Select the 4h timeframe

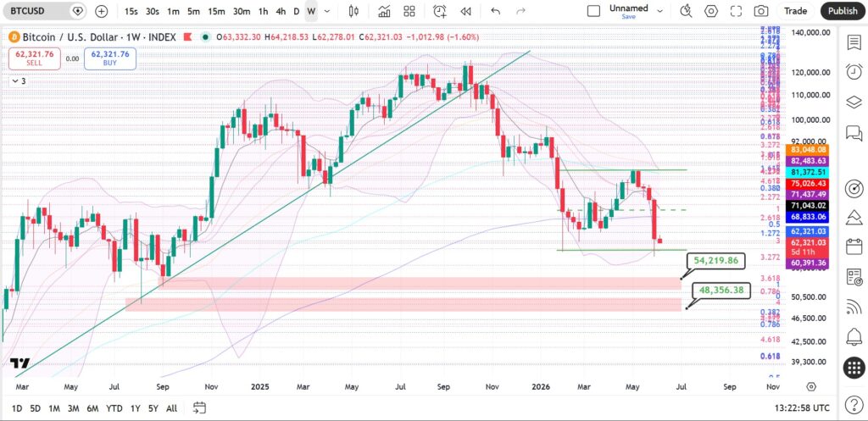click(x=281, y=11)
